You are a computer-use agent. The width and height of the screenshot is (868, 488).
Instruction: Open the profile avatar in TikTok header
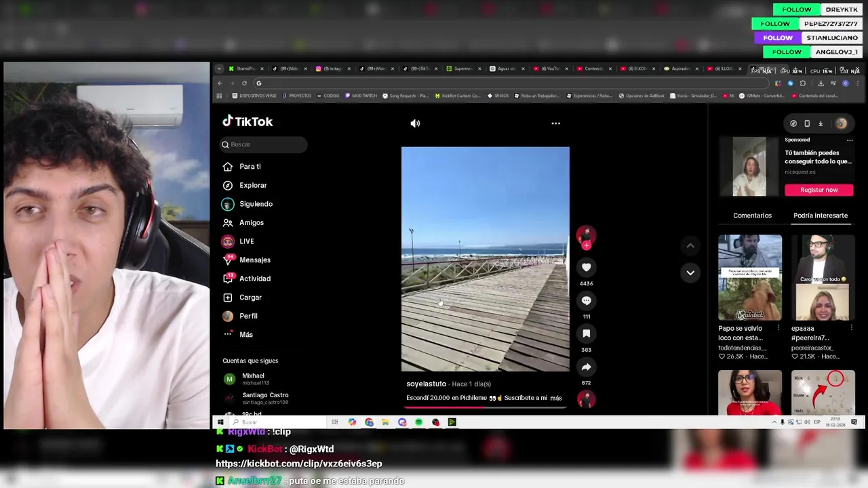pyautogui.click(x=841, y=123)
